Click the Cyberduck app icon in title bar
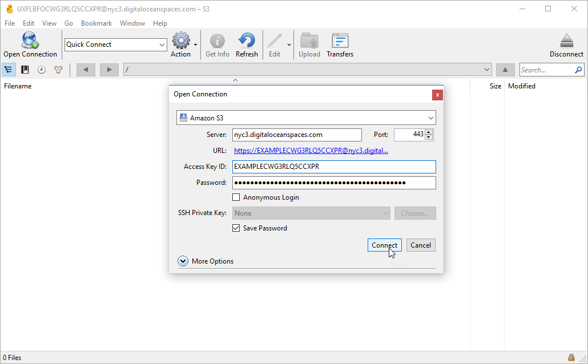The image size is (588, 364). click(x=10, y=9)
